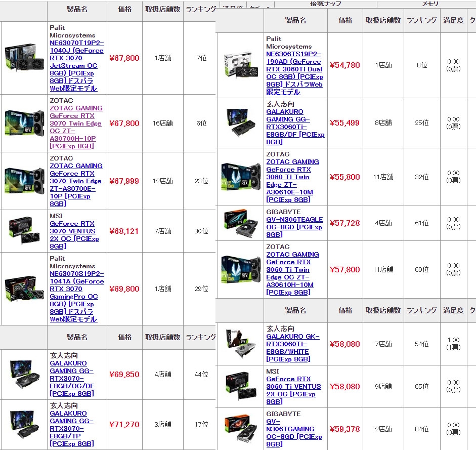Click MSI 3060 Ti VENTUS thumbnail
The image size is (476, 450).
(x=241, y=386)
